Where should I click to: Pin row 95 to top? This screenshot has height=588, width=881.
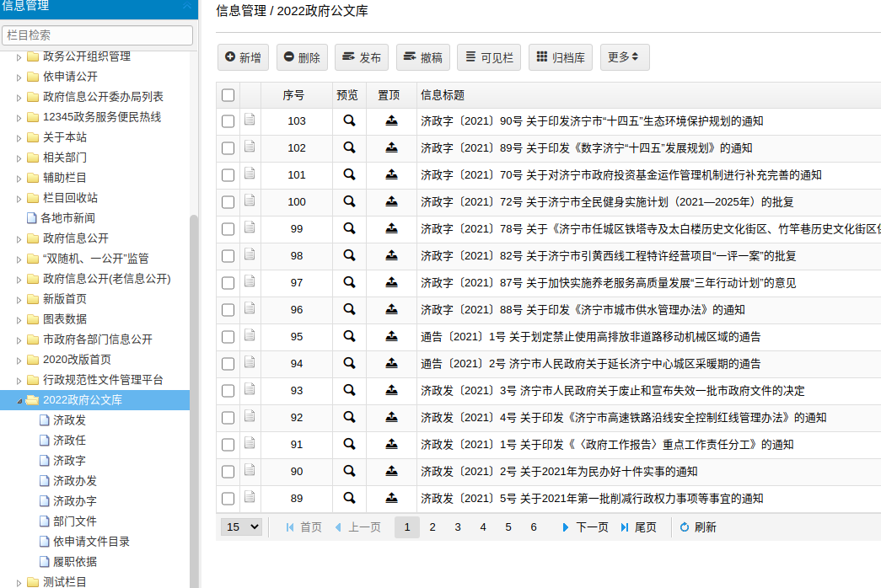coord(392,336)
